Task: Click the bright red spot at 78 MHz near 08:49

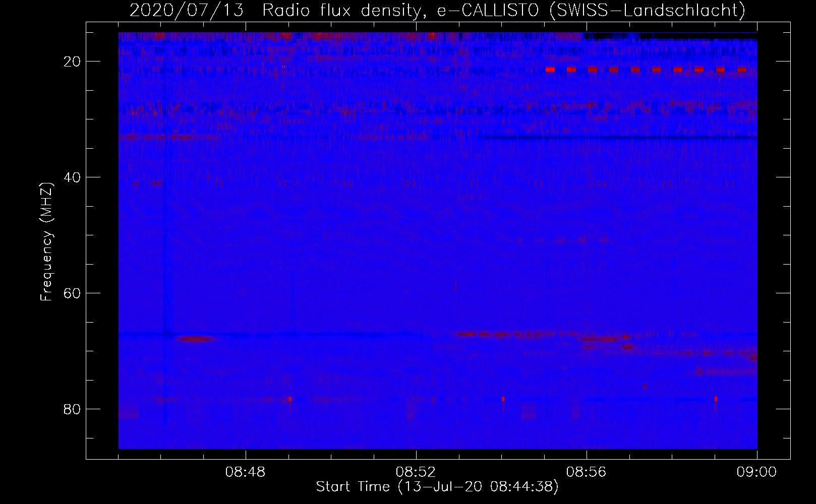Action: click(290, 399)
